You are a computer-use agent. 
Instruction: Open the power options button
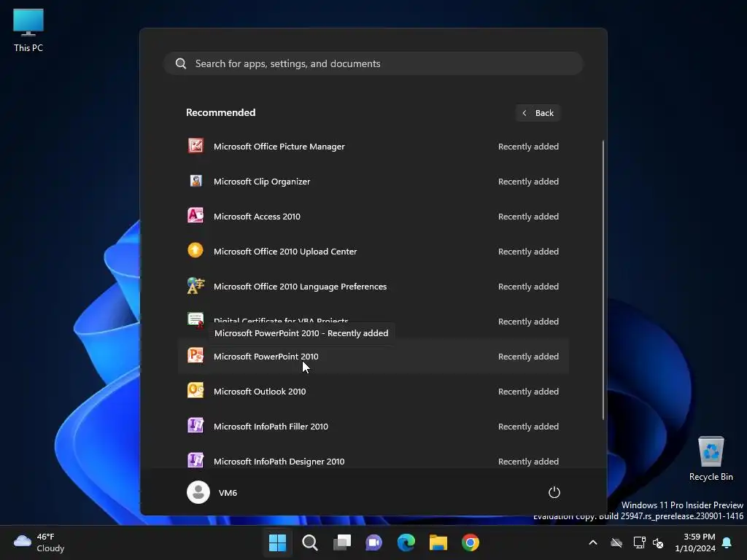pyautogui.click(x=554, y=492)
